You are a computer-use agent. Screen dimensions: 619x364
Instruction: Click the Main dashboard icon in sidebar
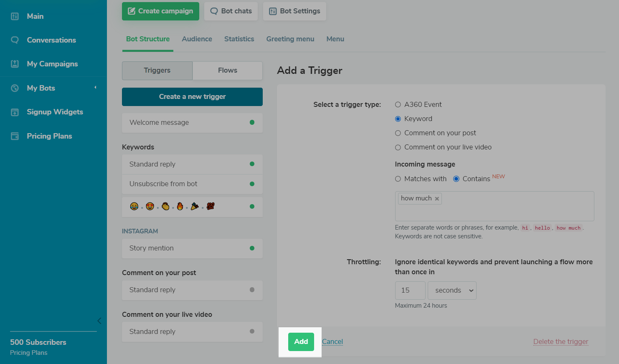[x=15, y=16]
